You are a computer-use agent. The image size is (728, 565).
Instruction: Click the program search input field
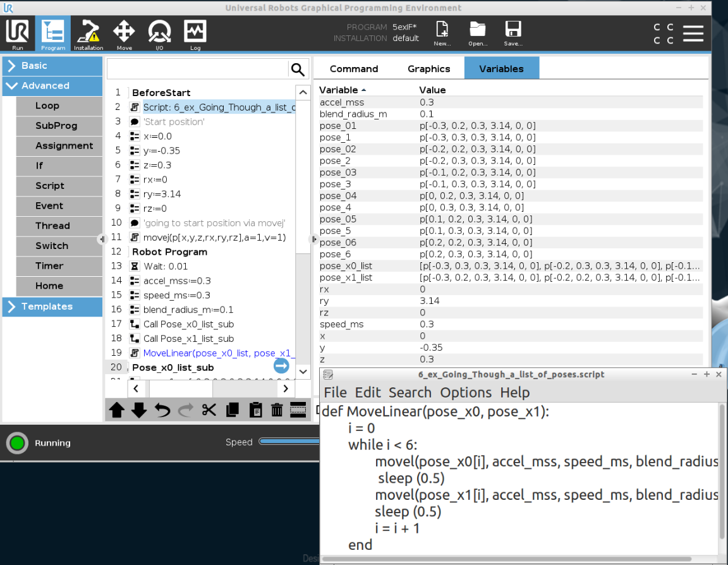coord(197,69)
